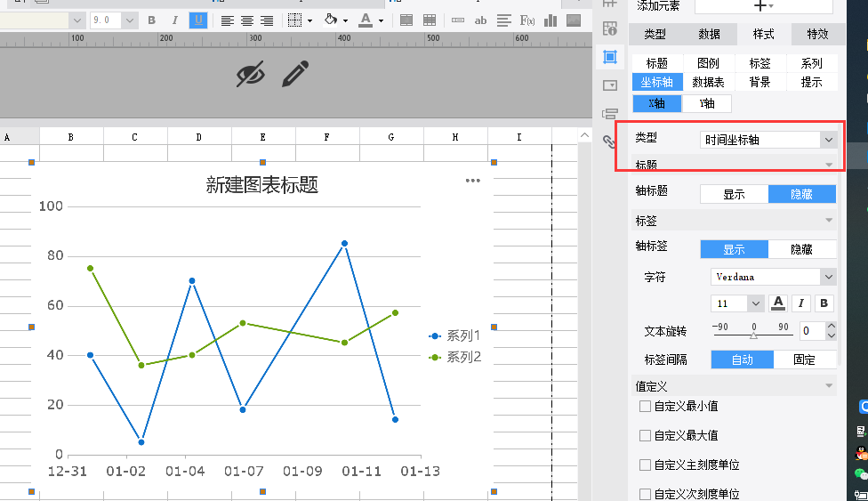Screen dimensions: 868x501
Task: Enable the 自定义最大值 checkbox
Action: point(645,436)
